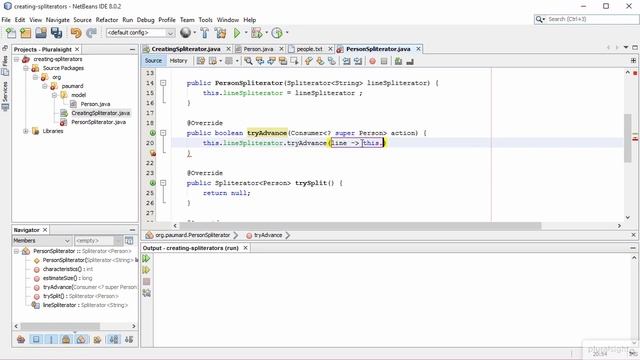The height and width of the screenshot is (360, 640).
Task: Run the project with green play icon
Action: 236,33
